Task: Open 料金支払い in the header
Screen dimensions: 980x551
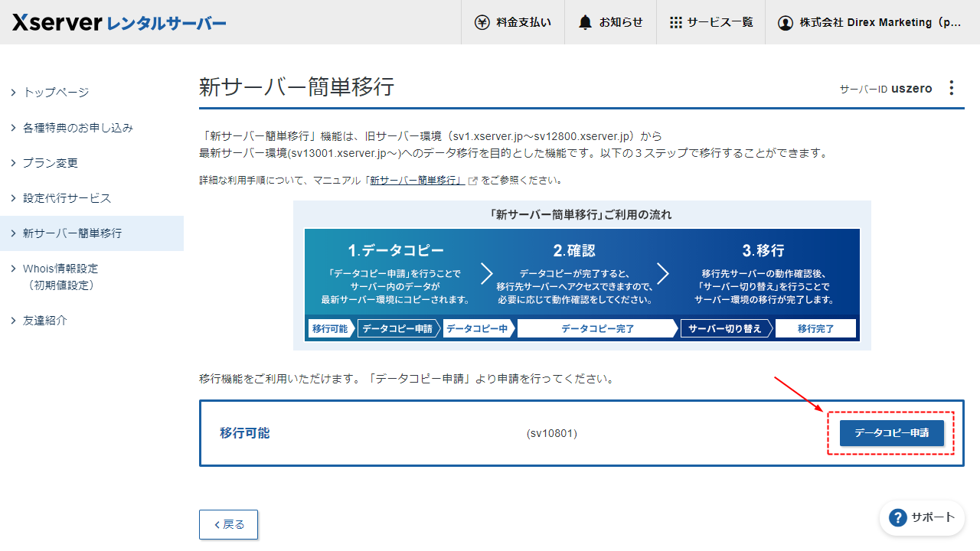Action: click(x=513, y=22)
